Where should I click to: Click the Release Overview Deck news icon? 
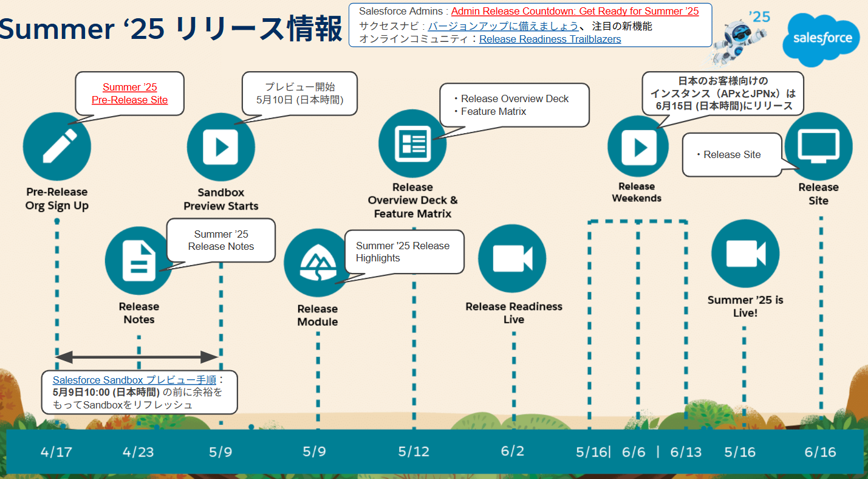(412, 143)
